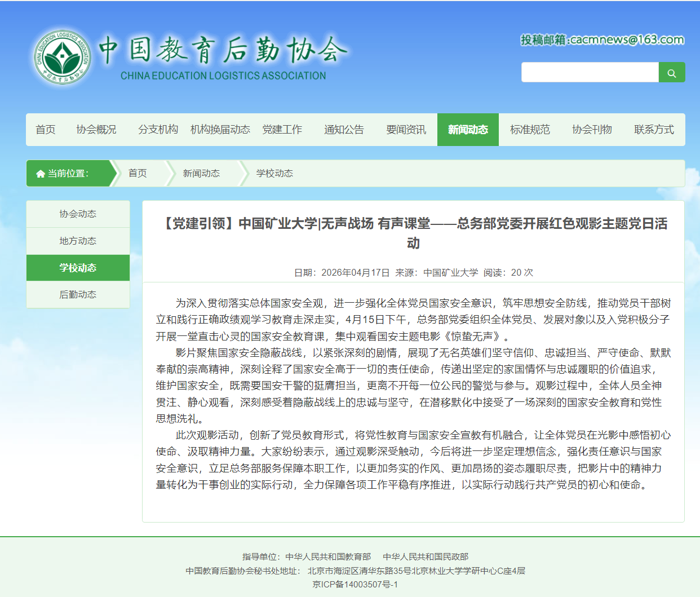The image size is (700, 597).
Task: Open the 联系方式 contact page
Action: point(654,130)
